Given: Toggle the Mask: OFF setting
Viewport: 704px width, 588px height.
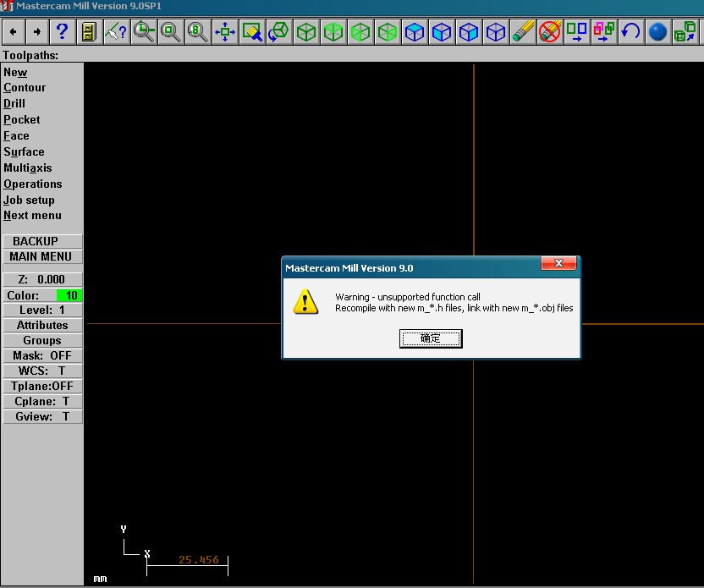Looking at the screenshot, I should [42, 355].
